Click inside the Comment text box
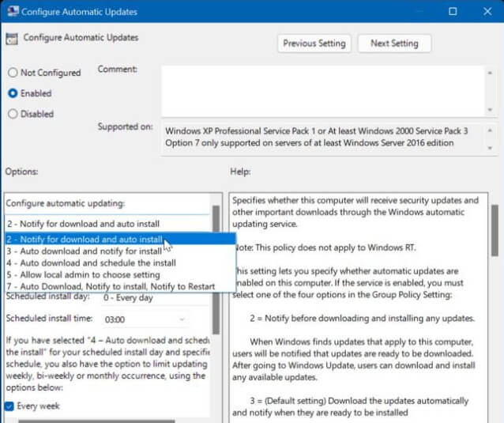This screenshot has width=504, height=423. coord(322,89)
